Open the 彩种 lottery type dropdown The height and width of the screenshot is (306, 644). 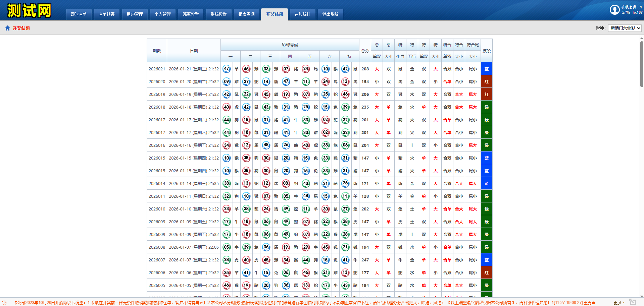click(625, 28)
